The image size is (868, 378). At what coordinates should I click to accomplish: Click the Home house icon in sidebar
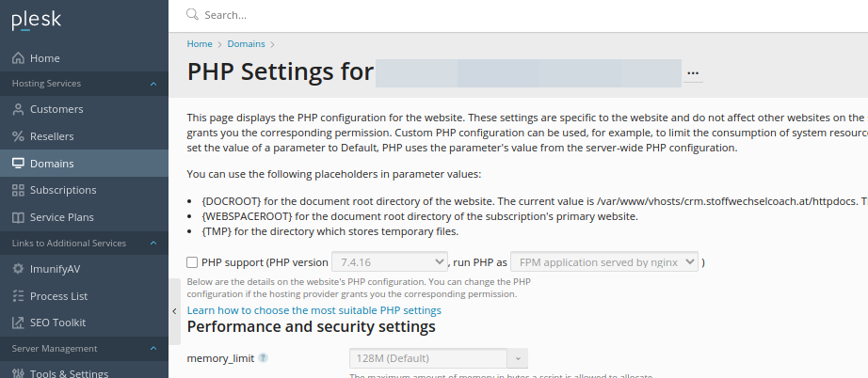click(18, 58)
